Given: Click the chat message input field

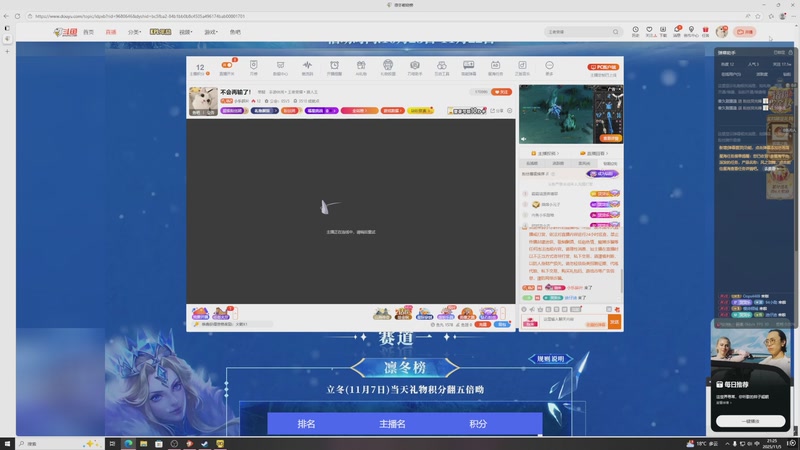Looking at the screenshot, I should pyautogui.click(x=573, y=321).
